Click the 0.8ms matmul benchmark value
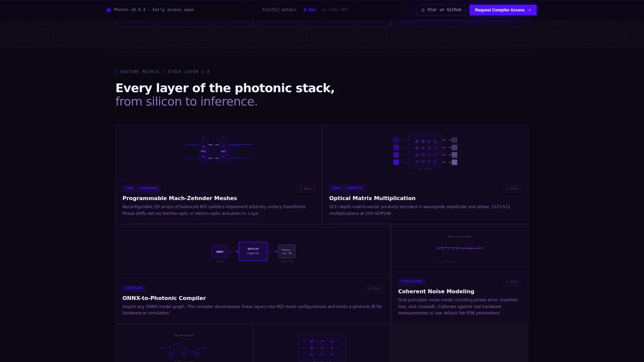 tap(310, 10)
